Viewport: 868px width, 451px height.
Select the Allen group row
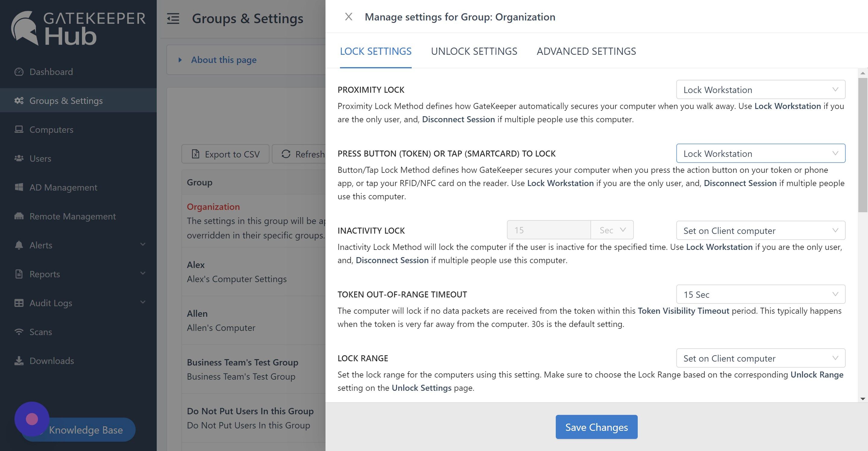coord(253,321)
